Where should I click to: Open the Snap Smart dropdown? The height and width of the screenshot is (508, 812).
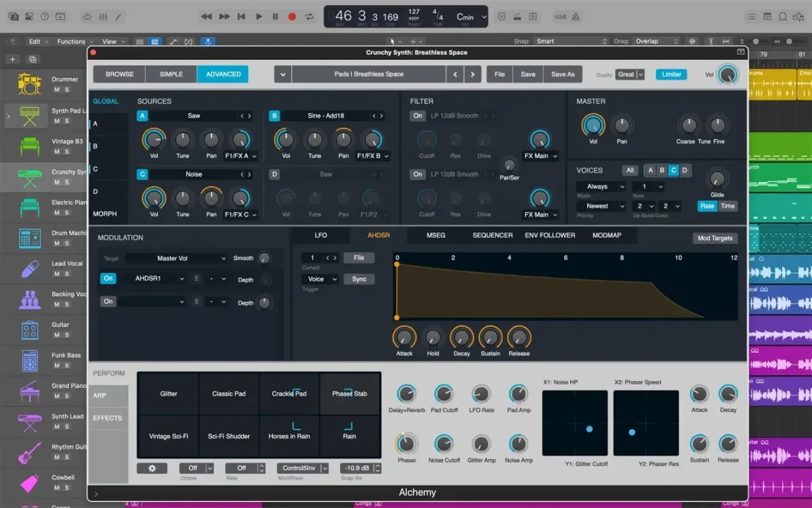coord(571,41)
